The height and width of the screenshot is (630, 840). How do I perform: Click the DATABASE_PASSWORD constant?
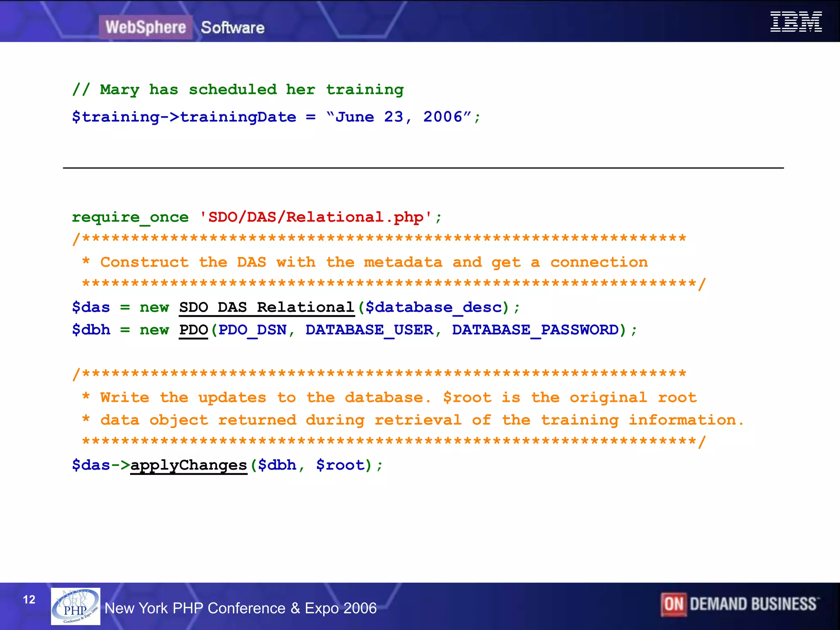536,330
